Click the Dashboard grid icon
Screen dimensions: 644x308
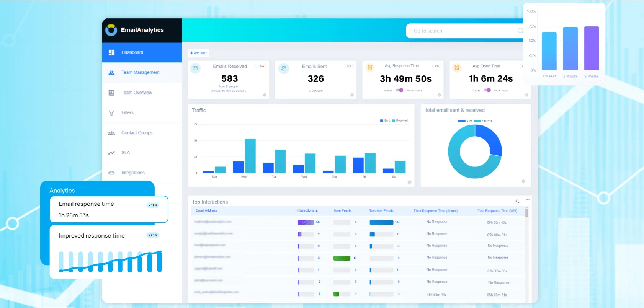tap(111, 52)
